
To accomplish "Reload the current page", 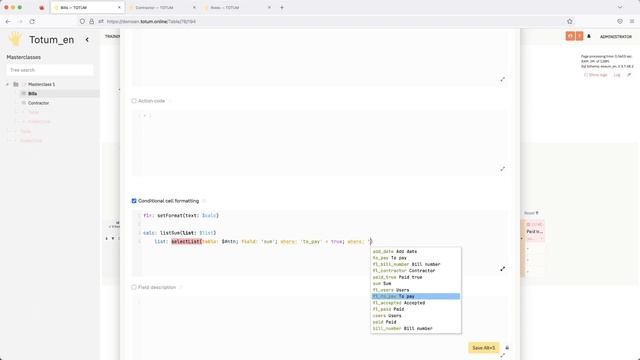I will [32, 21].
